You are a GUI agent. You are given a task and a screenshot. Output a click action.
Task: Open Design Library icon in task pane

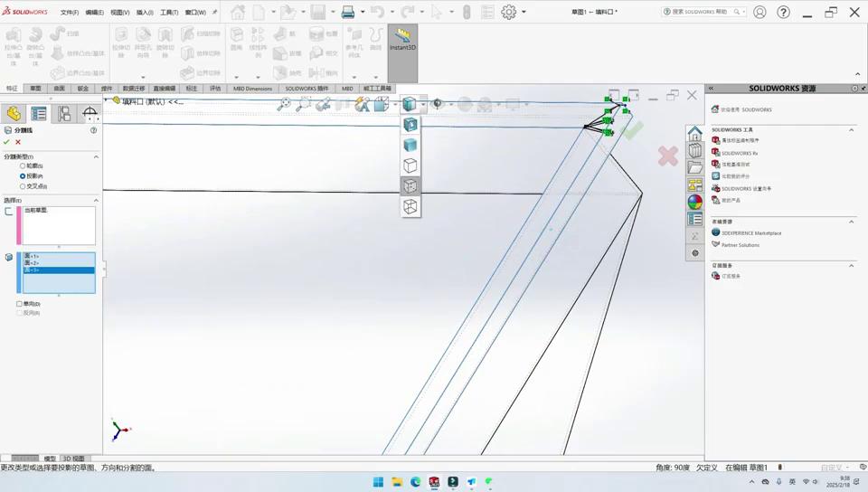pos(694,150)
